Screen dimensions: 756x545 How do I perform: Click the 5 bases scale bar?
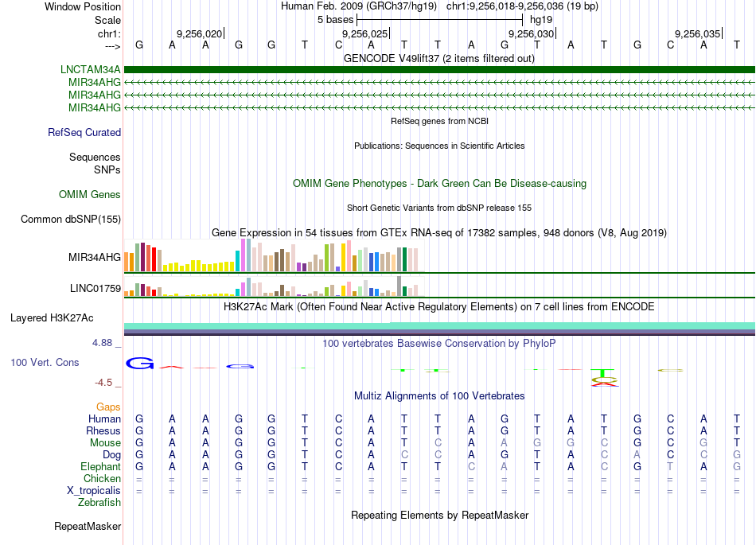click(x=439, y=20)
